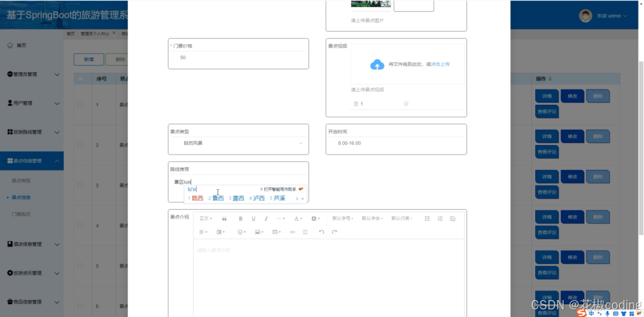The width and height of the screenshot is (644, 317).
Task: Click the admin user avatar
Action: (x=586, y=16)
